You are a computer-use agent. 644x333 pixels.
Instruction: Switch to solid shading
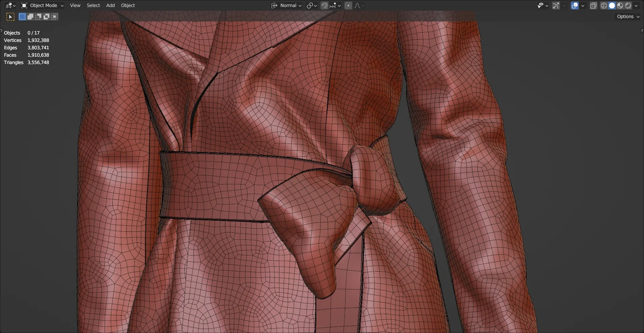612,5
